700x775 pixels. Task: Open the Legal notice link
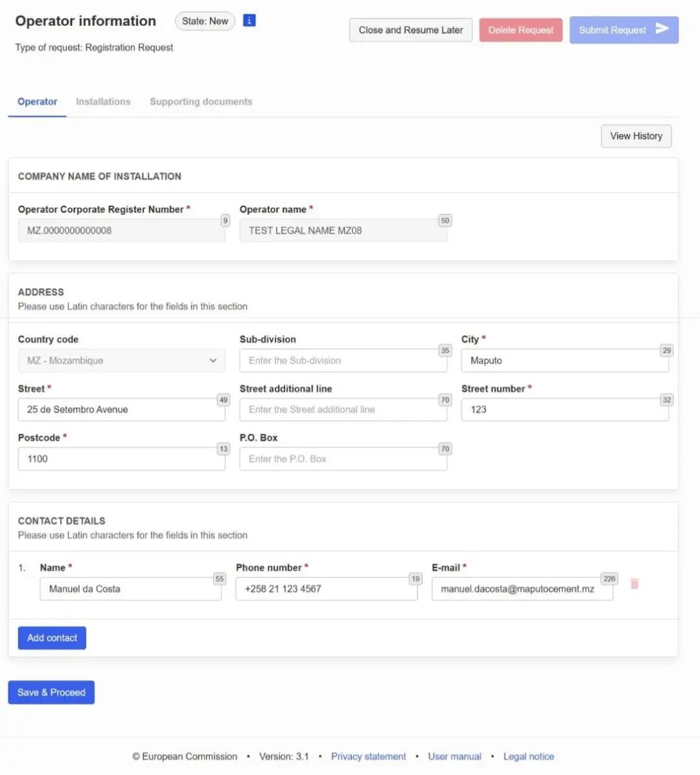tap(529, 757)
